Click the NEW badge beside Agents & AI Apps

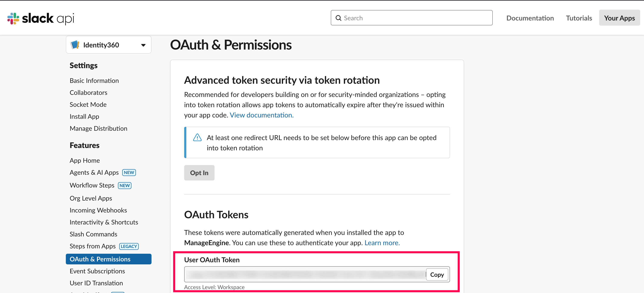click(129, 173)
